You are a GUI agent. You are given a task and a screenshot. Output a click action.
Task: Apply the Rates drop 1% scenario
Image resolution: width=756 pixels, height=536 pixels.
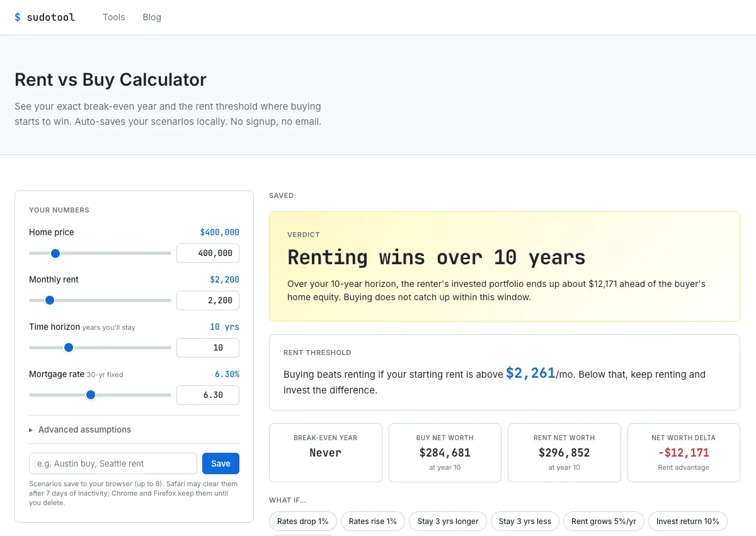[x=303, y=521]
